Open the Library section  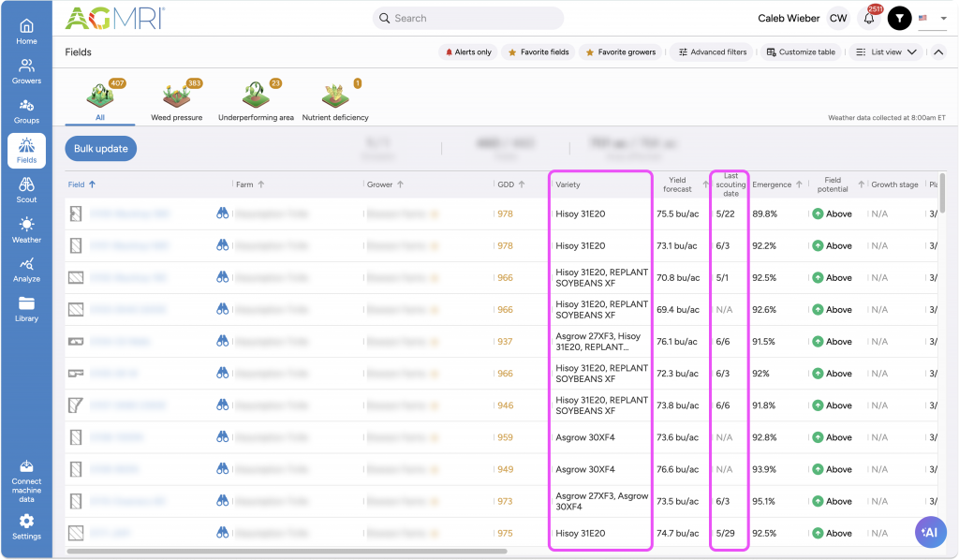pos(26,309)
